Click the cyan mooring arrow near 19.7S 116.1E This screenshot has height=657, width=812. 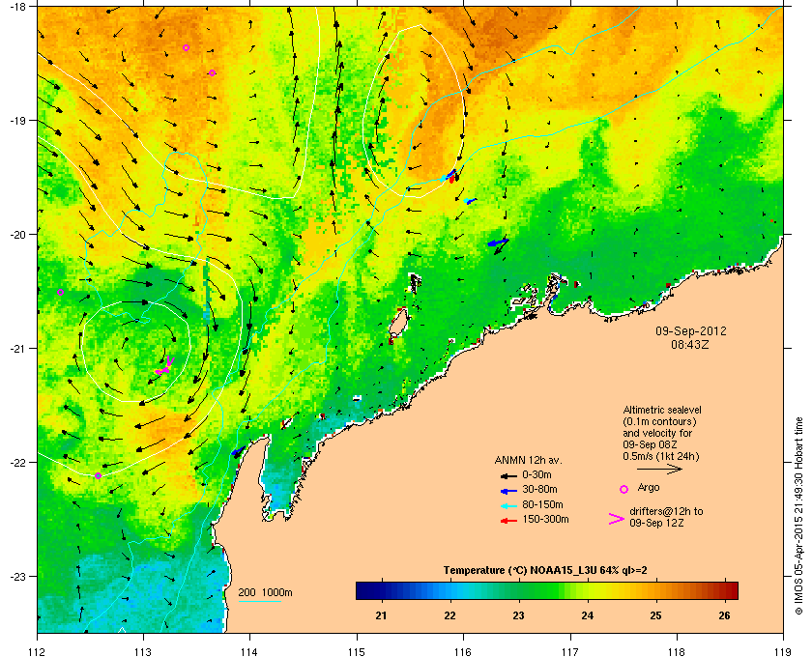click(x=468, y=201)
